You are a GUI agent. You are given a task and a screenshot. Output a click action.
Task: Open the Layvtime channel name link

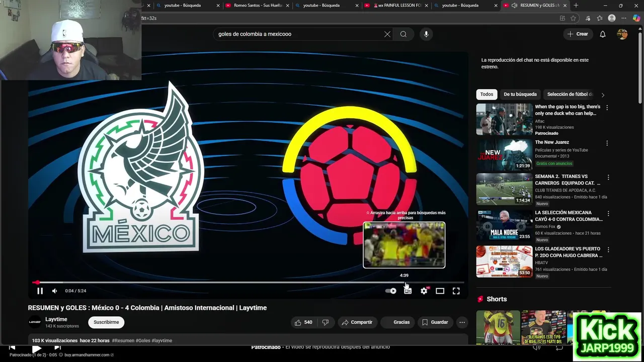pos(56,319)
